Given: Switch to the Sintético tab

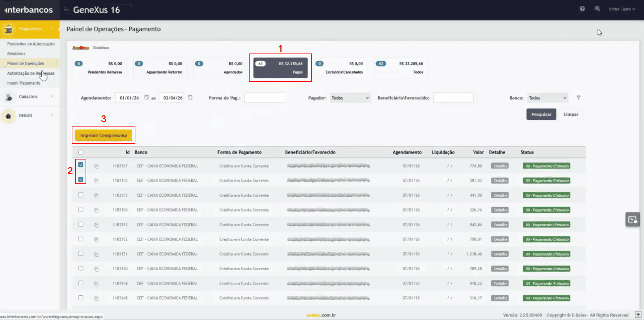Looking at the screenshot, I should pyautogui.click(x=101, y=48).
